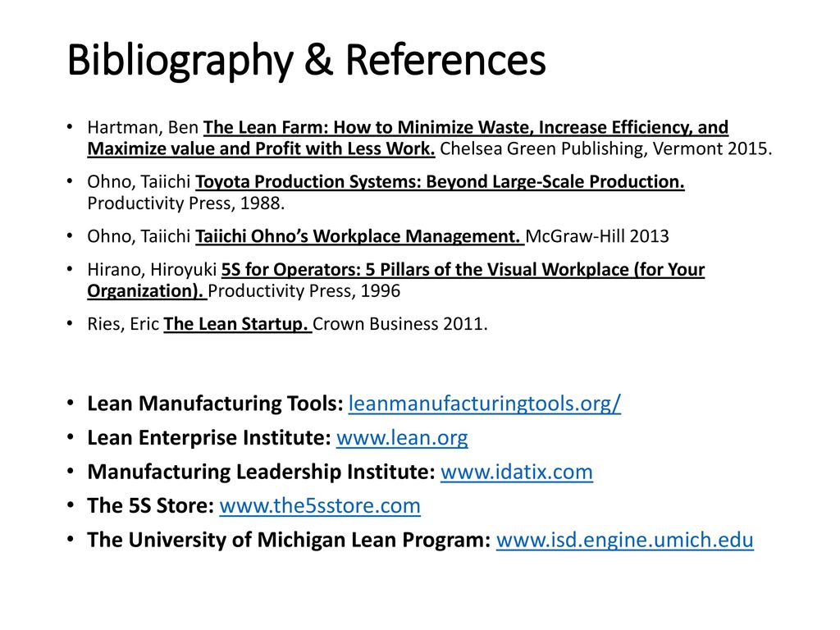
Task: Open the www.lean.org link
Action: click(402, 438)
